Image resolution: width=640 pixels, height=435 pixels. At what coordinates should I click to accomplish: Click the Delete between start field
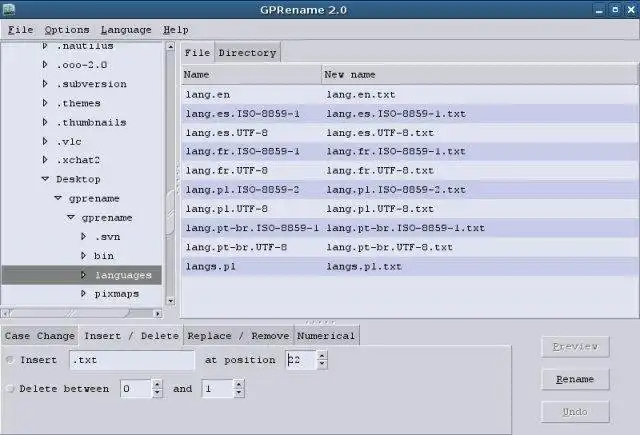pos(136,388)
